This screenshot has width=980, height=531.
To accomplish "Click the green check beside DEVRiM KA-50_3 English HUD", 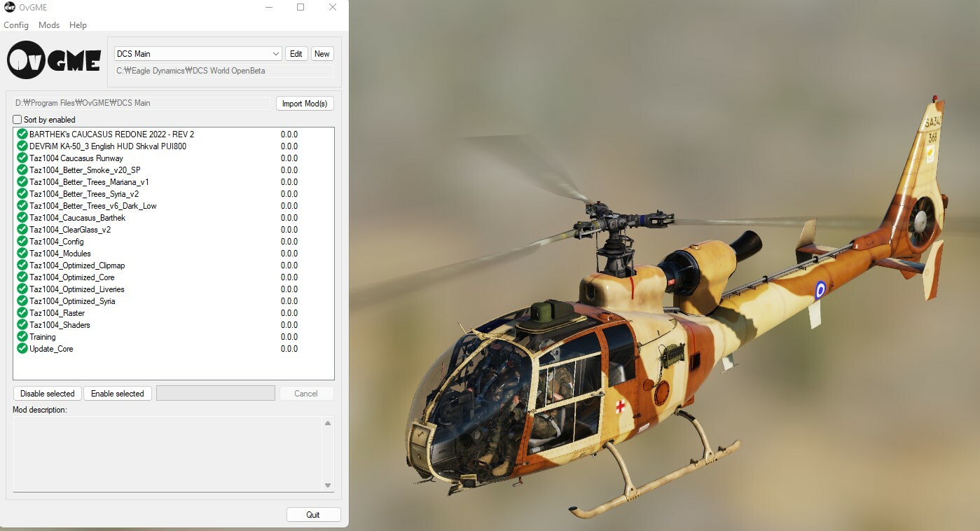I will tap(20, 146).
